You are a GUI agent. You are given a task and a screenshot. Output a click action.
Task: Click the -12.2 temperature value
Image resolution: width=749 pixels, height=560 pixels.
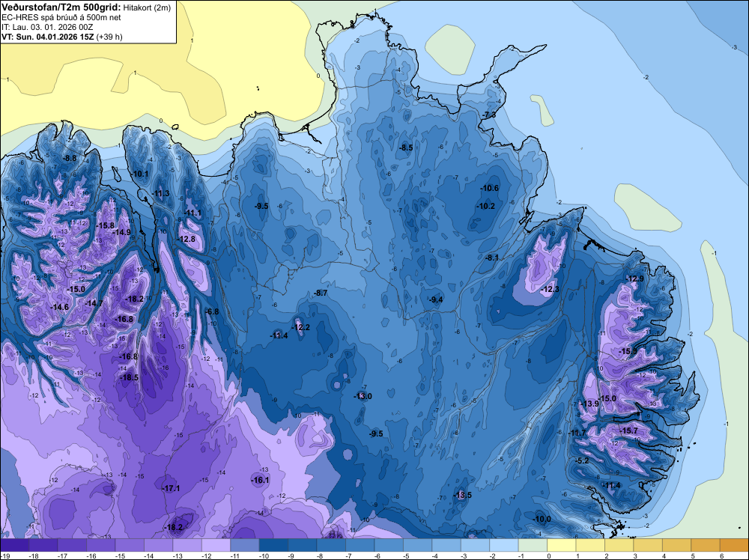pos(301,327)
